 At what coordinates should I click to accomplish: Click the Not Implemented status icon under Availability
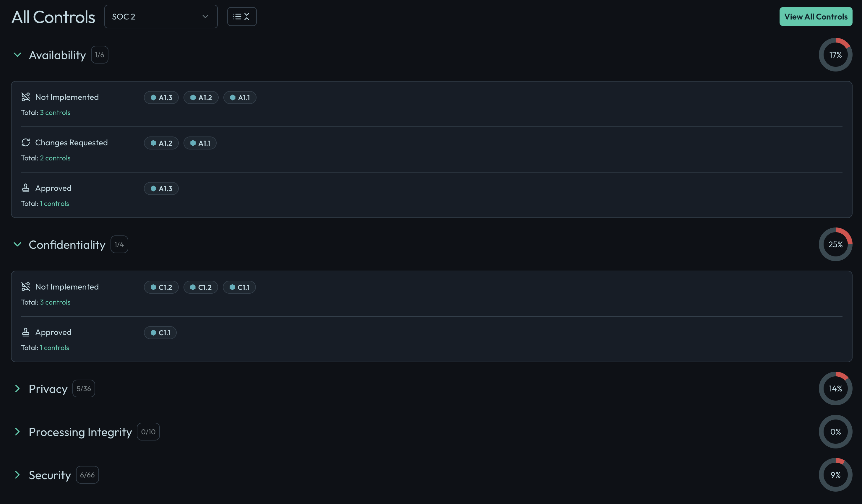pos(26,97)
